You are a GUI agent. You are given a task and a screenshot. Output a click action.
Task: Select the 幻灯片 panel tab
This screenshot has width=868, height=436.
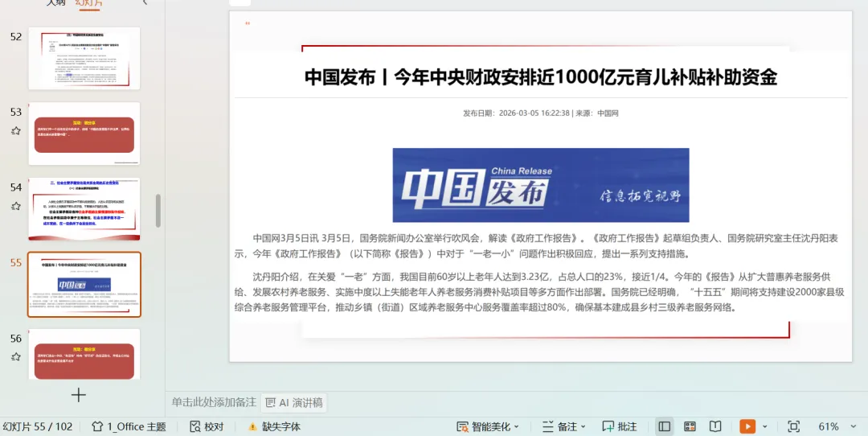click(88, 2)
